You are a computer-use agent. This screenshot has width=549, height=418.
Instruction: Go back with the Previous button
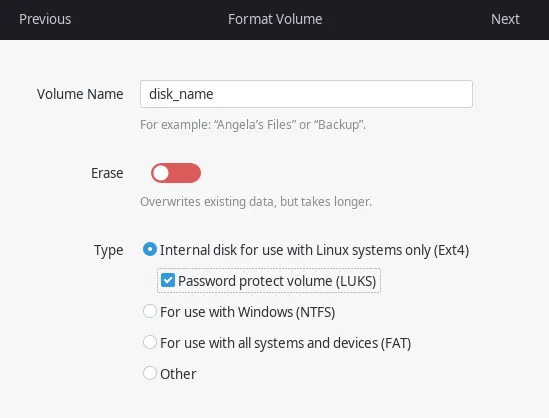tap(45, 19)
